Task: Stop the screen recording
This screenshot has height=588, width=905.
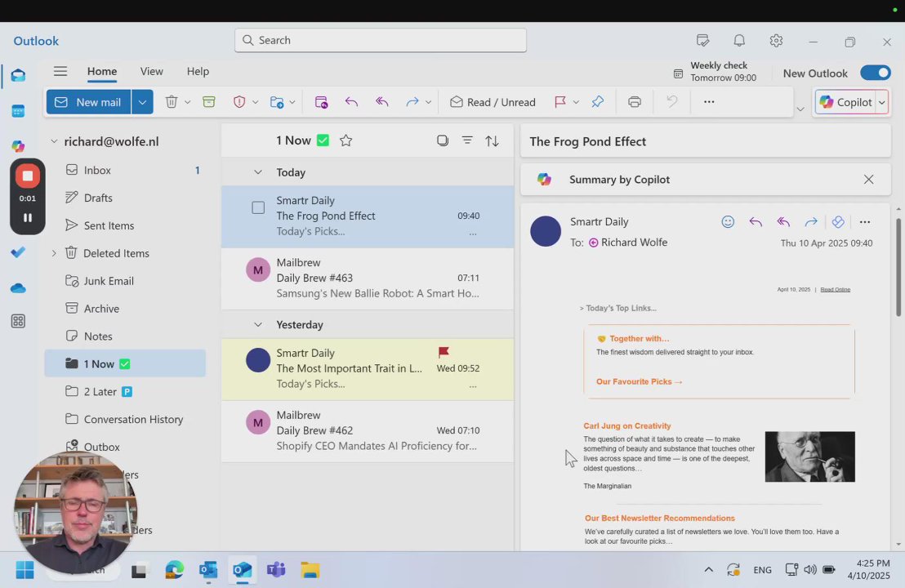Action: pos(27,176)
